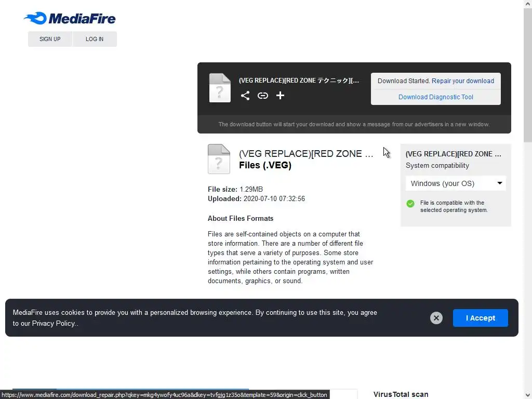This screenshot has height=399, width=532.
Task: Open the SIGN UP button
Action: 50,39
